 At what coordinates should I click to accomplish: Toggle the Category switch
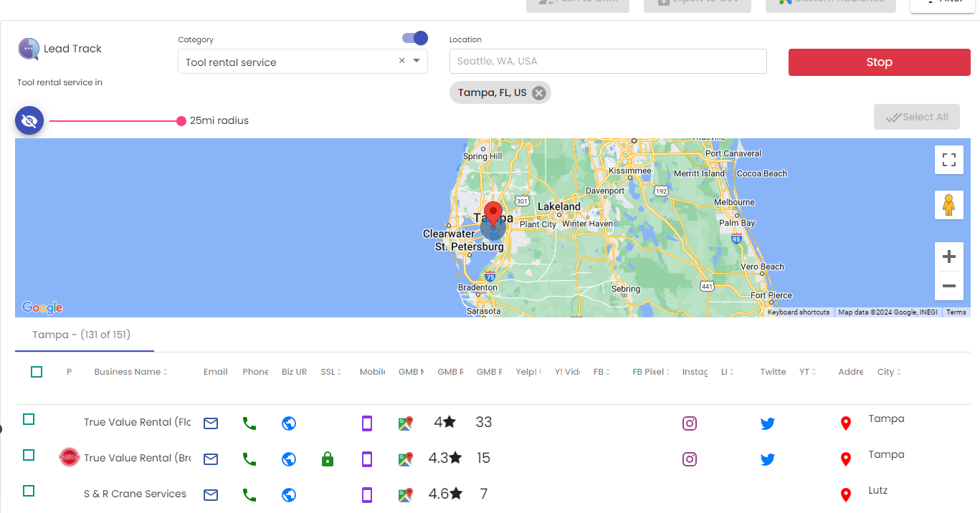tap(415, 38)
